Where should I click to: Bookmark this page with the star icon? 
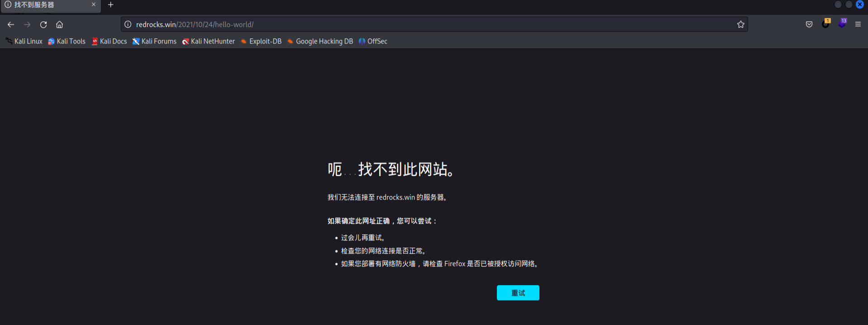740,24
